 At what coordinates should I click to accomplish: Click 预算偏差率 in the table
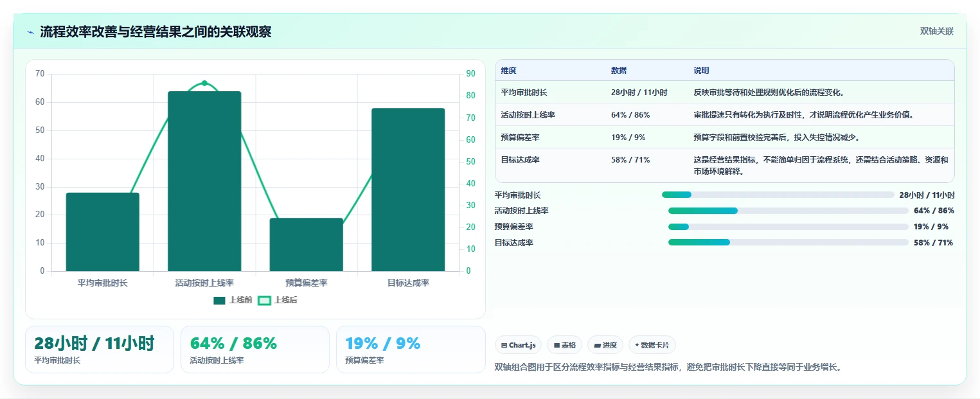coord(520,137)
